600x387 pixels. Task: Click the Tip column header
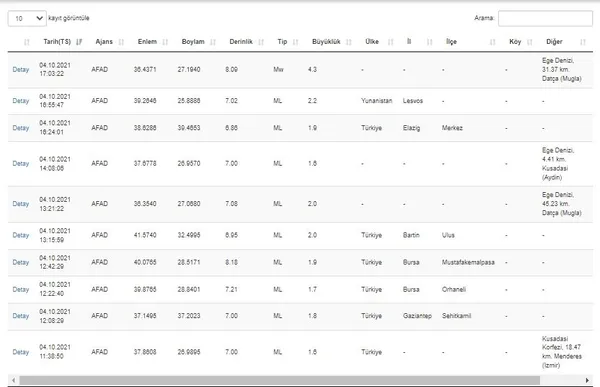point(282,42)
